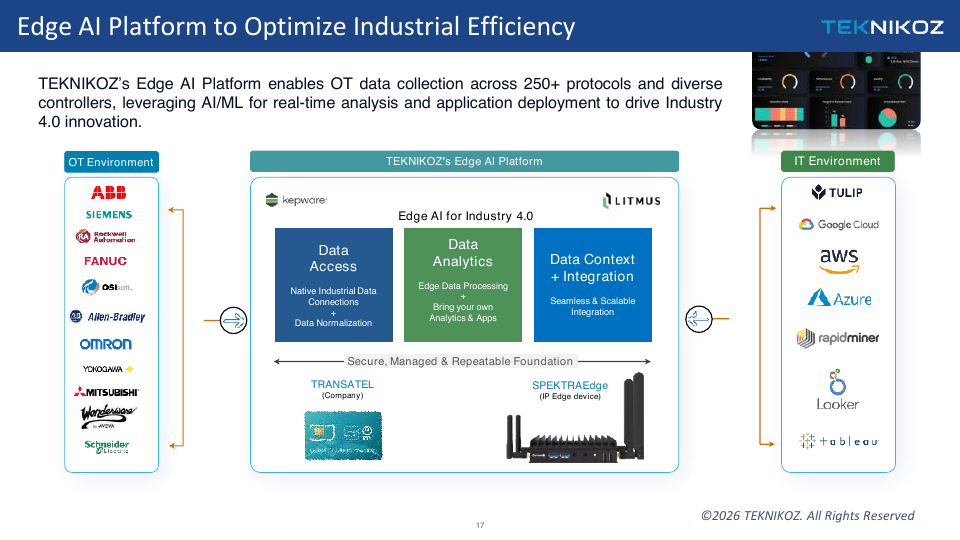Viewport: 960px width, 540px height.
Task: Click the bidirectional arrow circle near IT Environment
Action: (699, 319)
